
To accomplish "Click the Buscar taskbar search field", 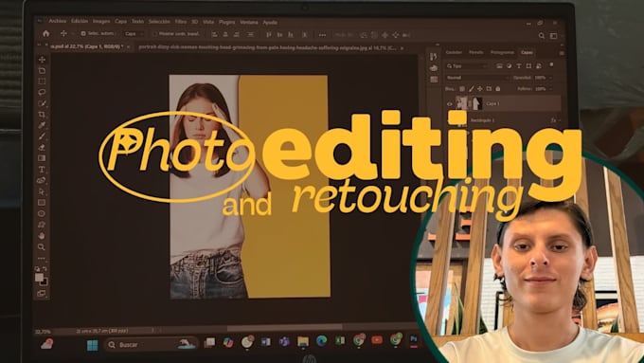I will point(151,344).
